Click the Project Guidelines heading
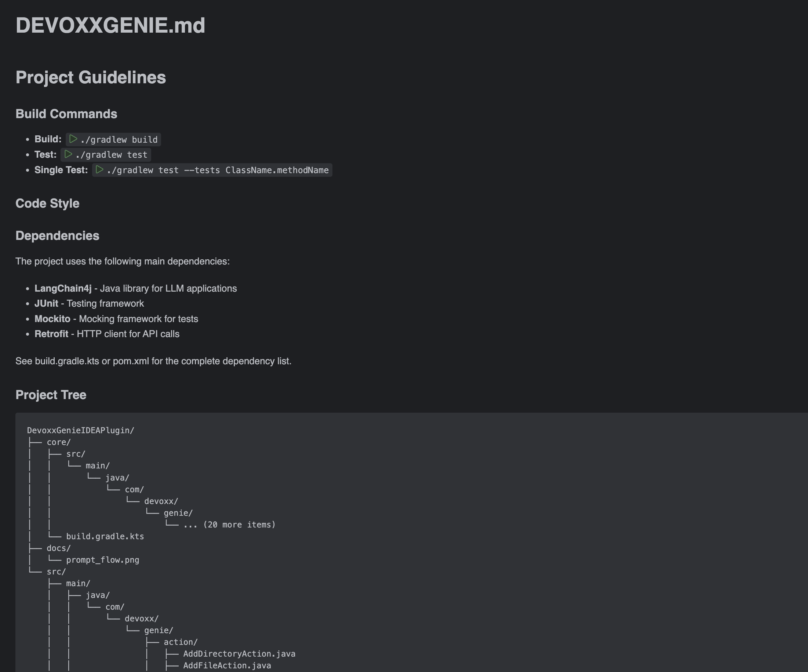Screen dimensions: 808x672 point(90,77)
